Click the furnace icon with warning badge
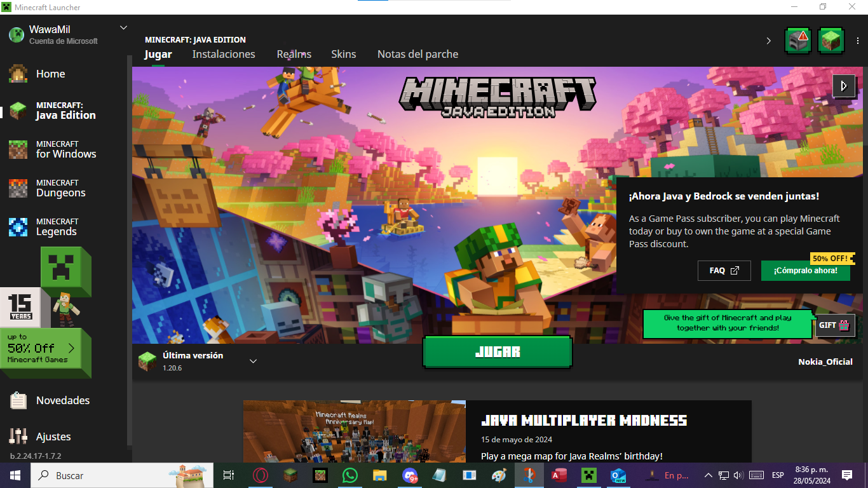 (x=797, y=41)
